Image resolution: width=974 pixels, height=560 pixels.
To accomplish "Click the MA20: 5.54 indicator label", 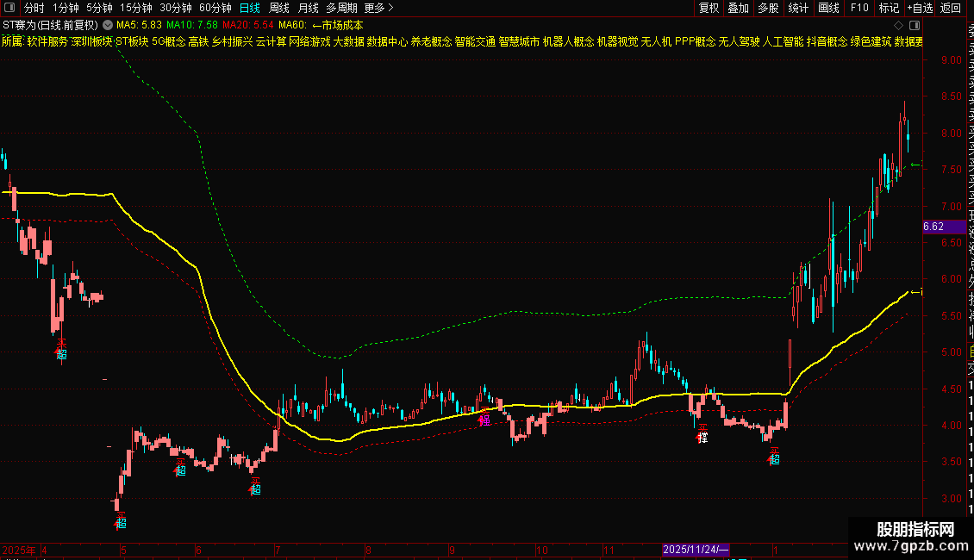I will tap(248, 26).
